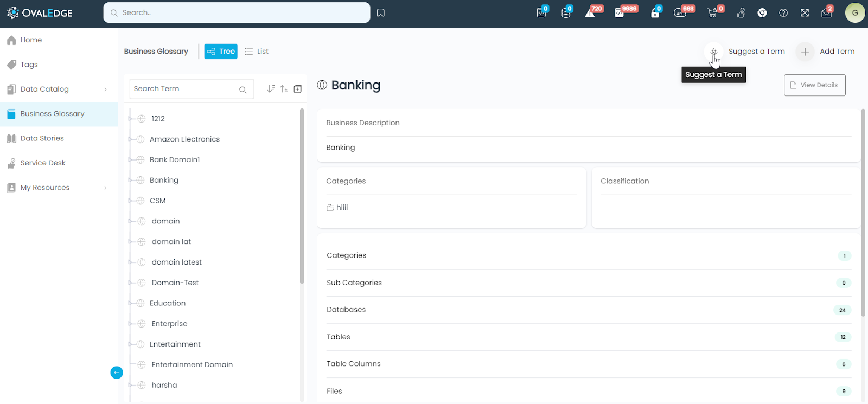868x404 pixels.
Task: Switch to List view
Action: pos(257,52)
